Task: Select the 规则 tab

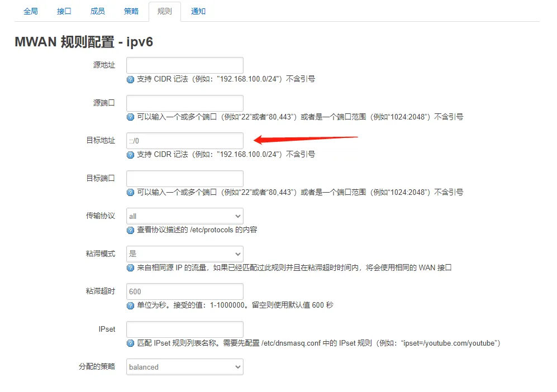Action: pyautogui.click(x=164, y=11)
